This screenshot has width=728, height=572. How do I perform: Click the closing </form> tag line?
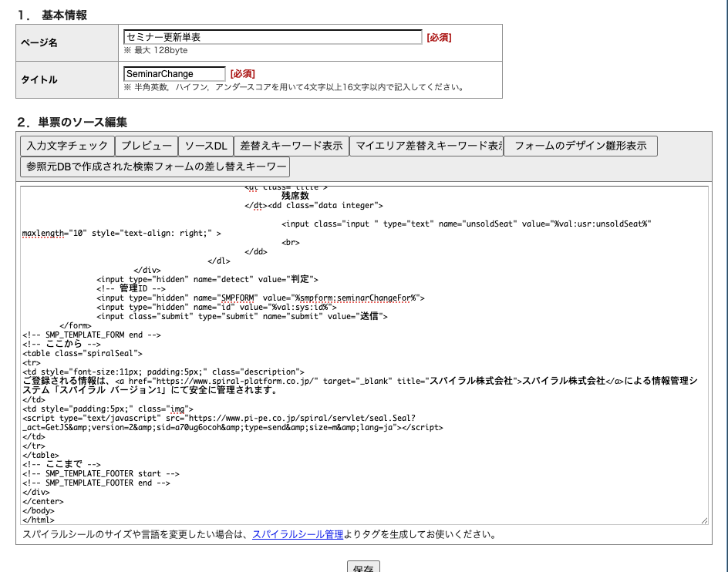point(76,326)
